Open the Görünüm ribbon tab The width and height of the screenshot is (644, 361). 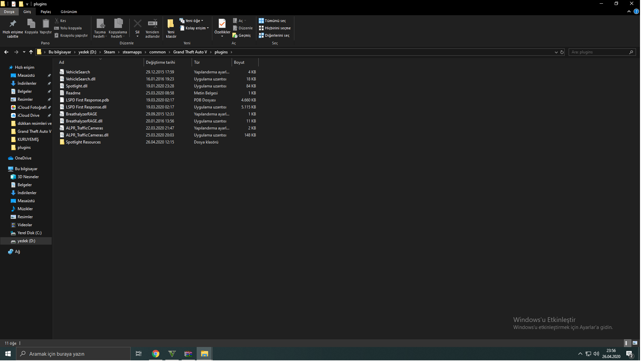pyautogui.click(x=69, y=12)
